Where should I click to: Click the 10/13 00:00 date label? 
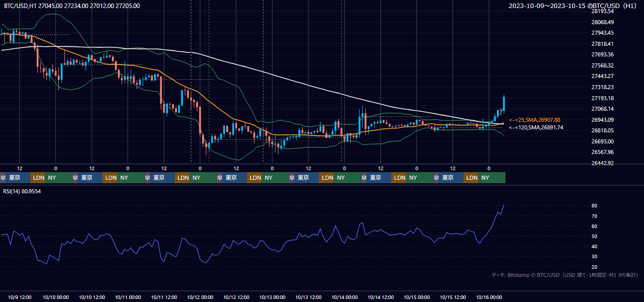click(x=272, y=297)
